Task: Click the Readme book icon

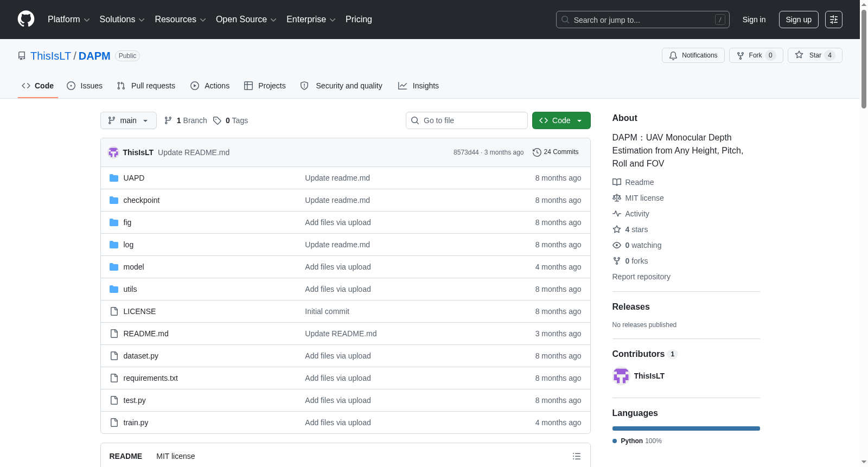Action: point(617,182)
